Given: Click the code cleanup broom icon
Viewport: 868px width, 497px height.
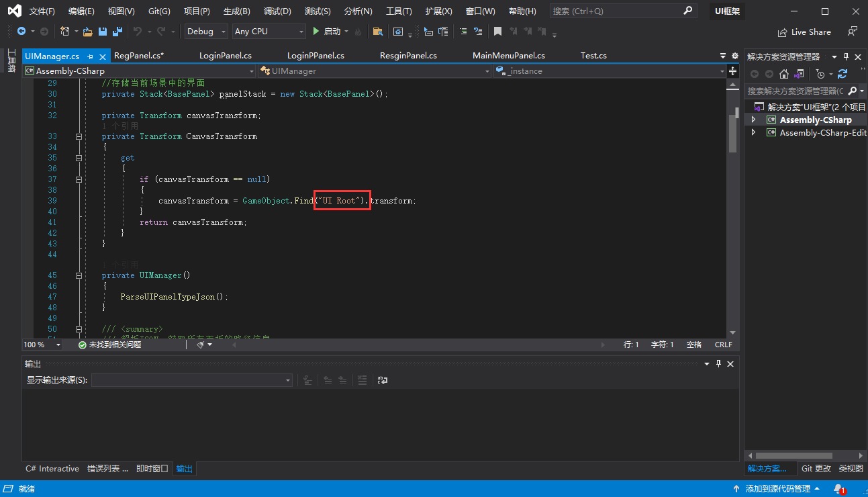Looking at the screenshot, I should 201,345.
